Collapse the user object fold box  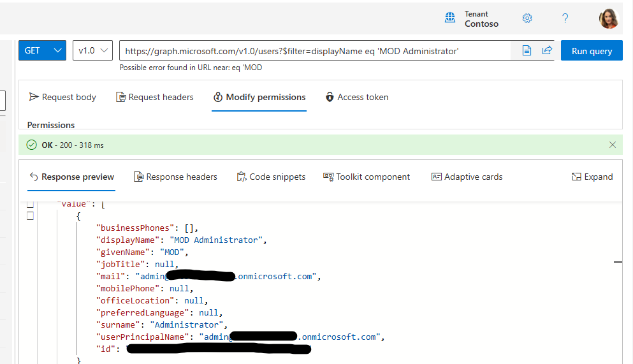[30, 216]
